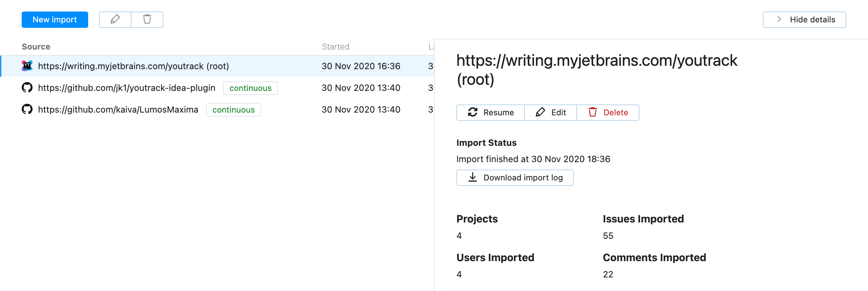Click start time of LumosMaxima row
The width and height of the screenshot is (868, 291).
point(361,110)
